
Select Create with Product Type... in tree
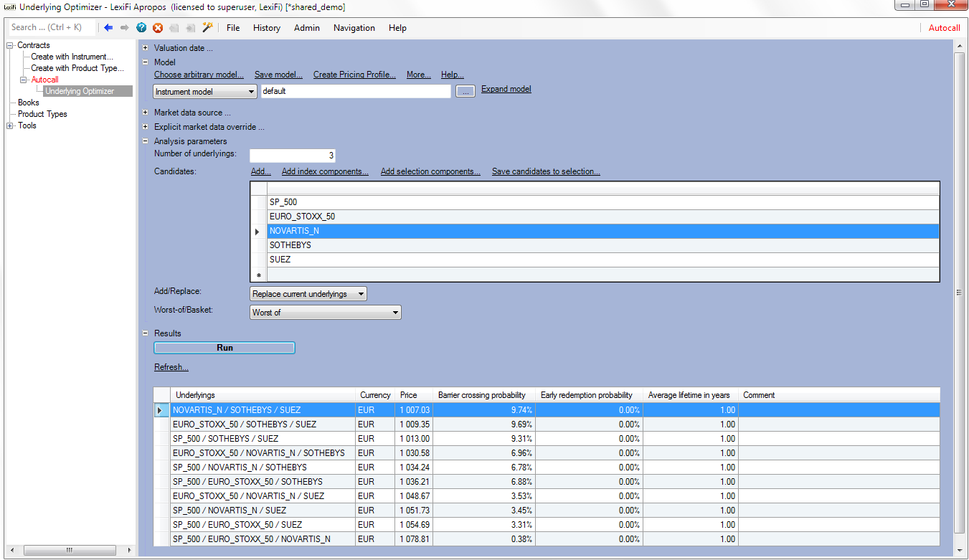[x=77, y=68]
